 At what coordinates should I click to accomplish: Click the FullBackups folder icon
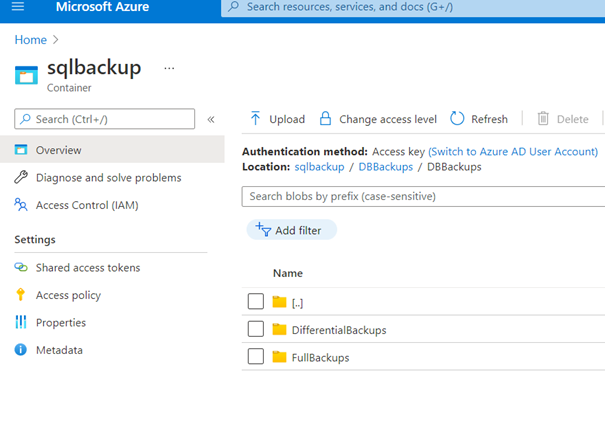279,357
